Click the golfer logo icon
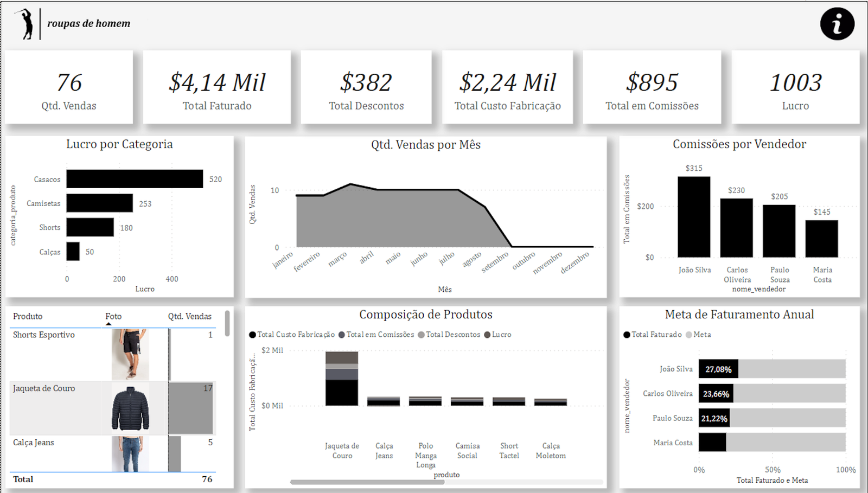 pyautogui.click(x=25, y=24)
